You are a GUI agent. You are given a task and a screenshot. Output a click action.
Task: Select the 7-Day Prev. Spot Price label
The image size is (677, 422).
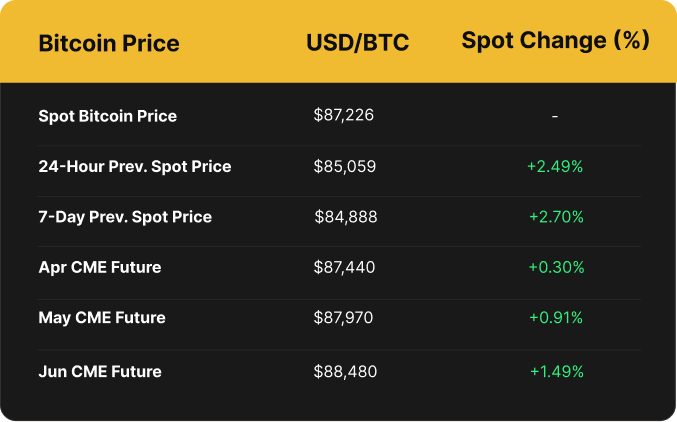click(125, 217)
